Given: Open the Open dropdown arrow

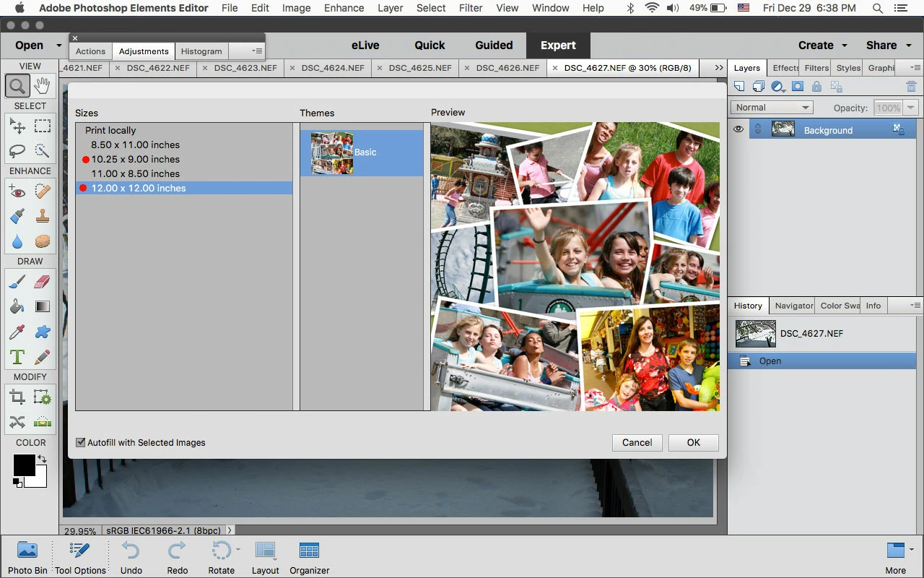Looking at the screenshot, I should click(59, 46).
